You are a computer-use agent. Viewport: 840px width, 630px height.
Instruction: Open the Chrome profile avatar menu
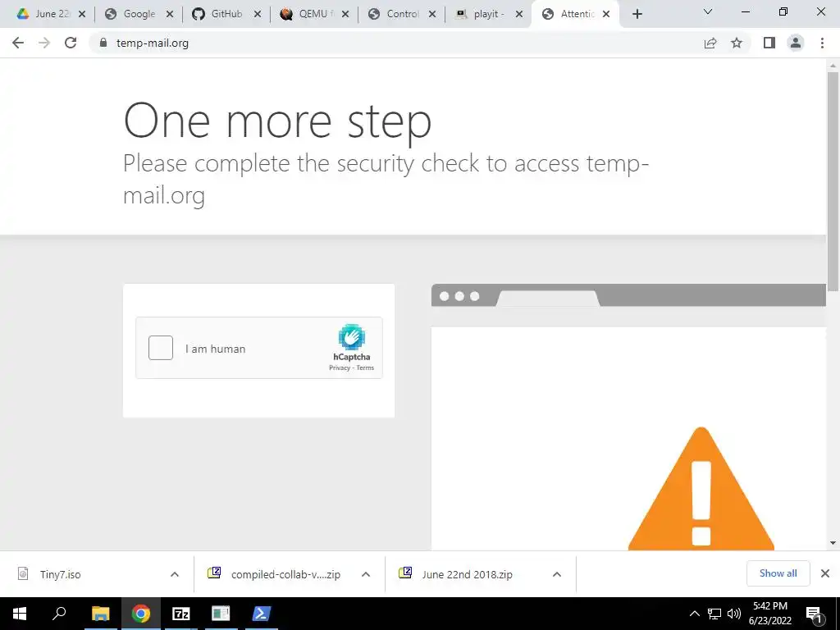click(796, 43)
